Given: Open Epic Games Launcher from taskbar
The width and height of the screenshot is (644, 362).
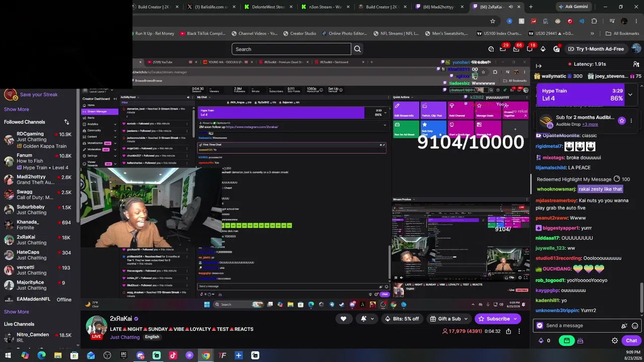Looking at the screenshot, I should 124,355.
